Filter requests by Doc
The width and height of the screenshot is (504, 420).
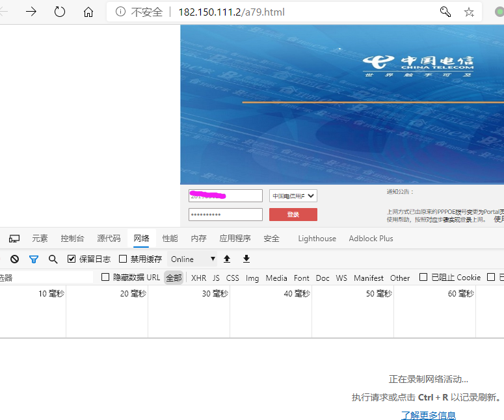(323, 278)
